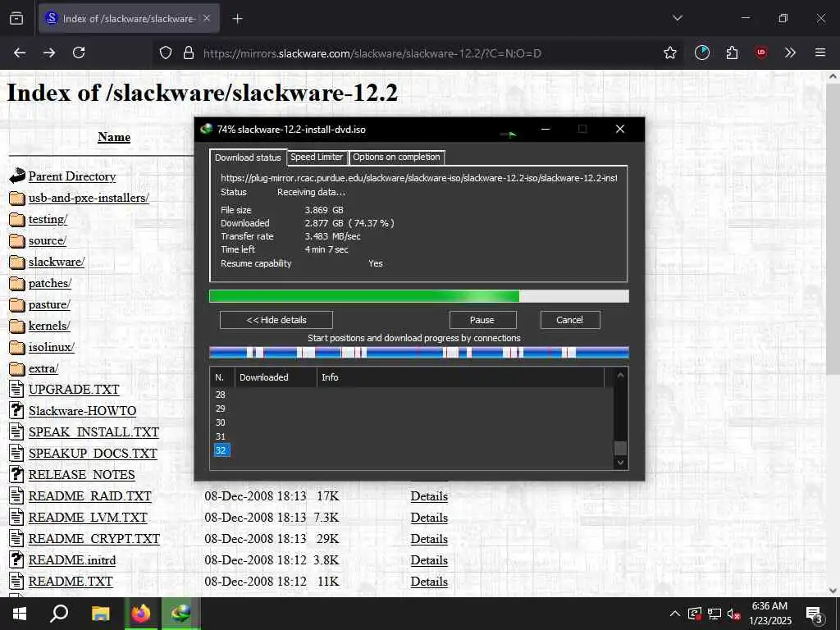Open the isolinux/ directory link
840x630 pixels.
click(52, 347)
